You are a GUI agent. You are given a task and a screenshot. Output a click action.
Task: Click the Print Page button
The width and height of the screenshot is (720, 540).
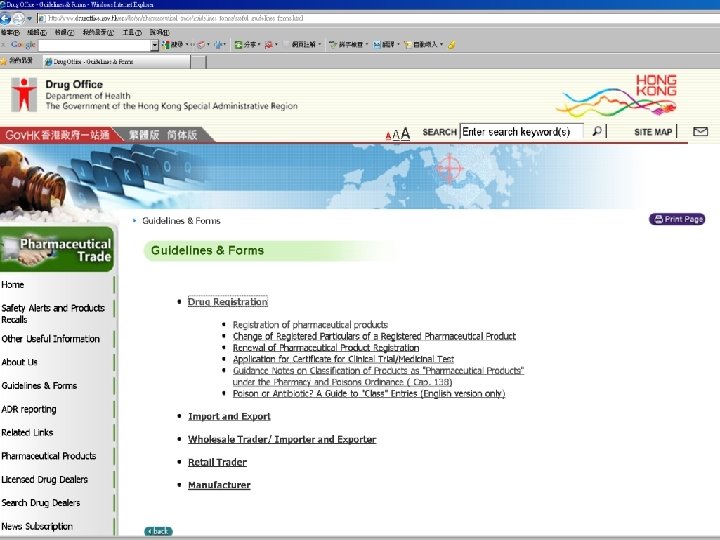677,219
